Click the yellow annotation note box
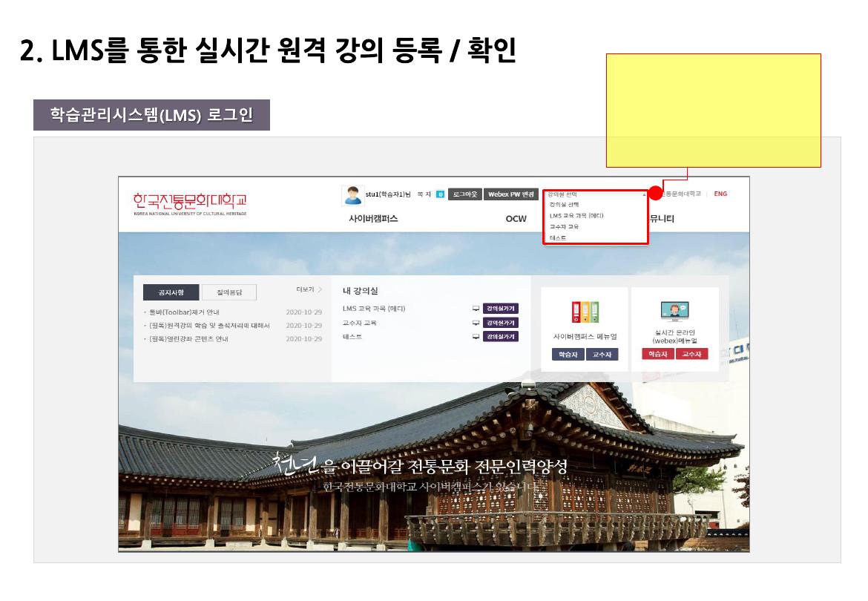This screenshot has height=601, width=868. click(x=713, y=110)
